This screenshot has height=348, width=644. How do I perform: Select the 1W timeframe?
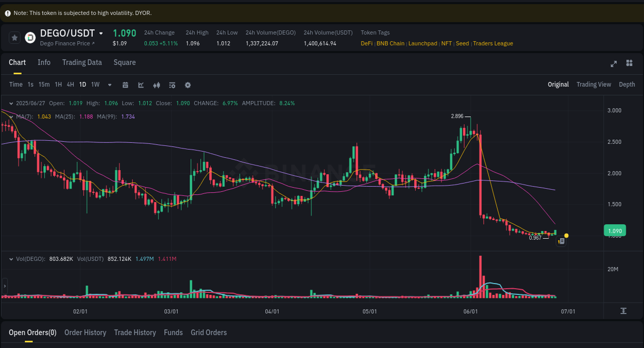95,85
